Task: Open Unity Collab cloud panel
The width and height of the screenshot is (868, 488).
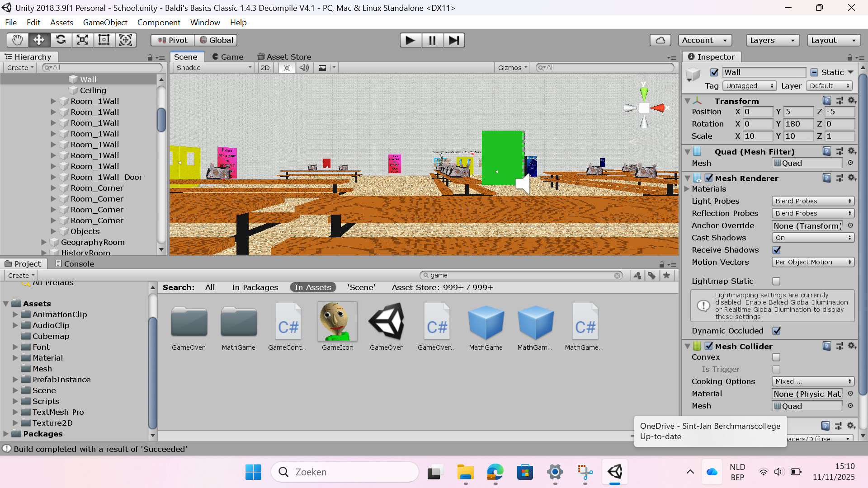Action: [x=660, y=40]
